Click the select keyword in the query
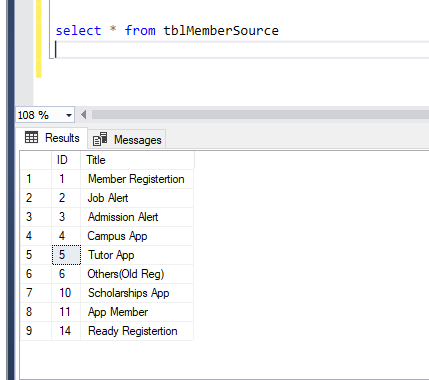This screenshot has height=380, width=429. pyautogui.click(x=78, y=31)
